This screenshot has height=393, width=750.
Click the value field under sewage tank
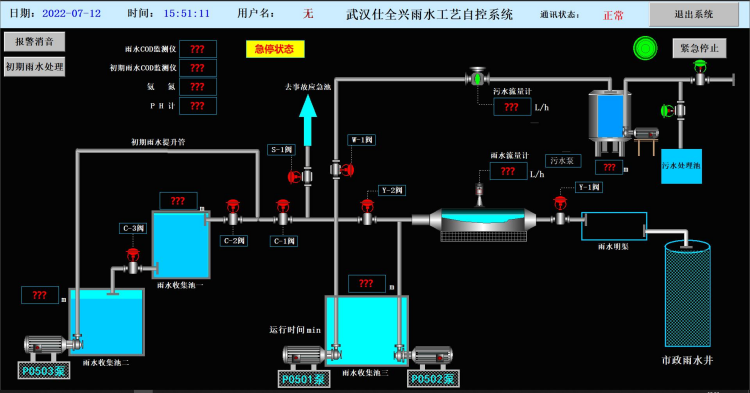609,167
